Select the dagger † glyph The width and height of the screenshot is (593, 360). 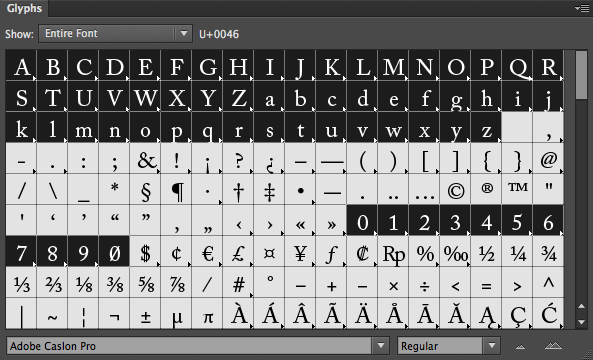[x=238, y=190]
